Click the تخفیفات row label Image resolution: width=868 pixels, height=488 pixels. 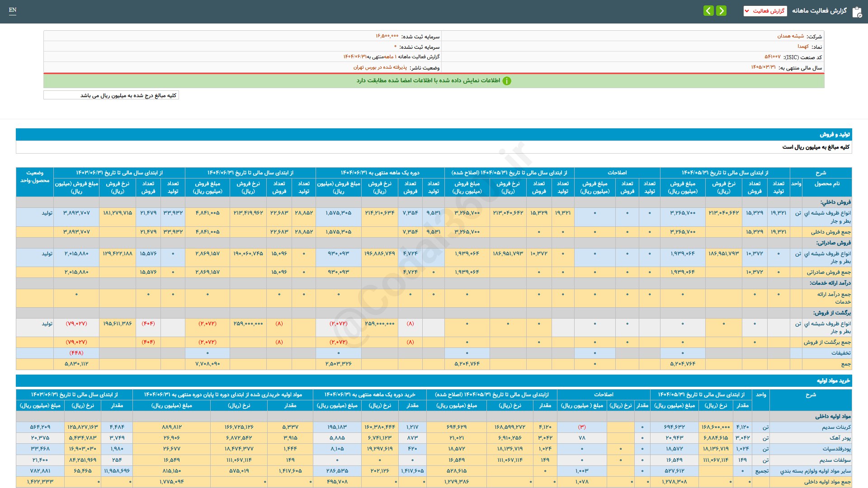pyautogui.click(x=840, y=353)
